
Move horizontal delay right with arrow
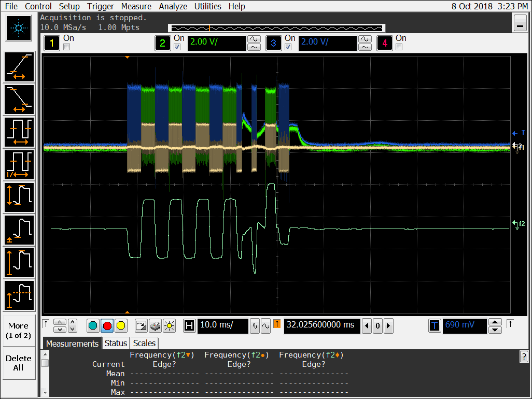click(388, 326)
